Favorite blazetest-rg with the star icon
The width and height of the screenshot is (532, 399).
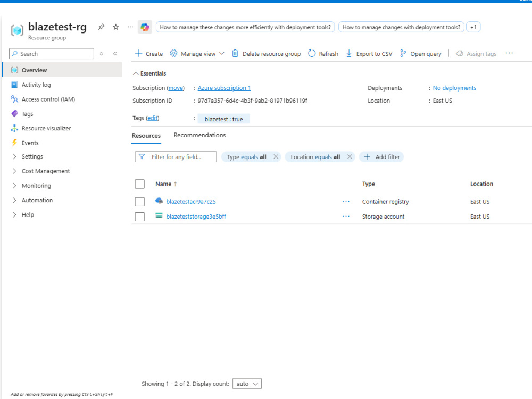(x=115, y=27)
